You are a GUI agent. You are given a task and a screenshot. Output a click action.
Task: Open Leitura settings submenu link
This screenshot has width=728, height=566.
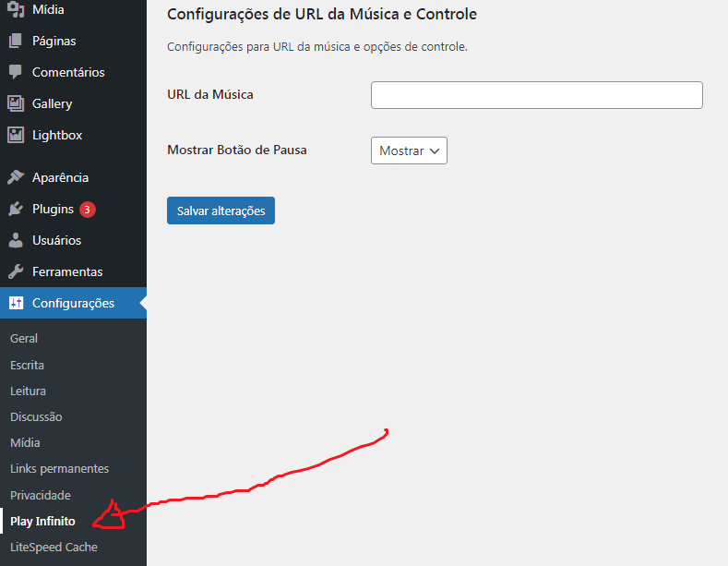pos(29,391)
